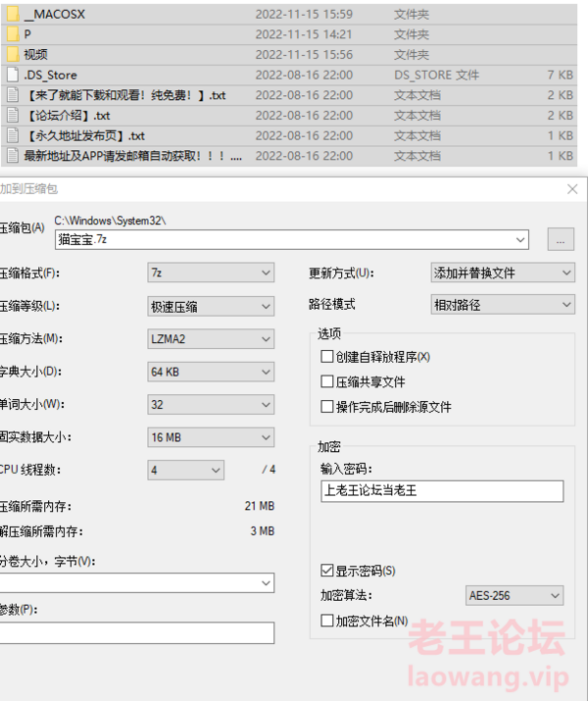Click the password input field
The image size is (588, 701).
click(442, 491)
